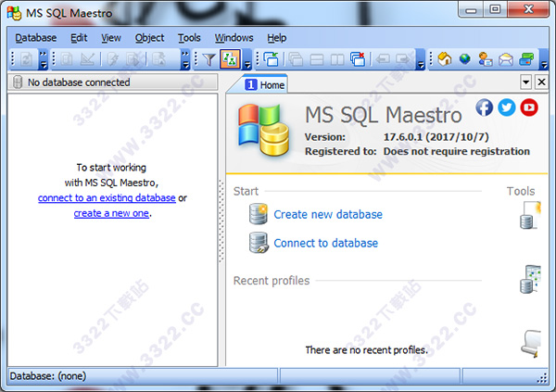Click the tile windows horizontally icon
Screen dimensions: 556x392
coord(317,59)
